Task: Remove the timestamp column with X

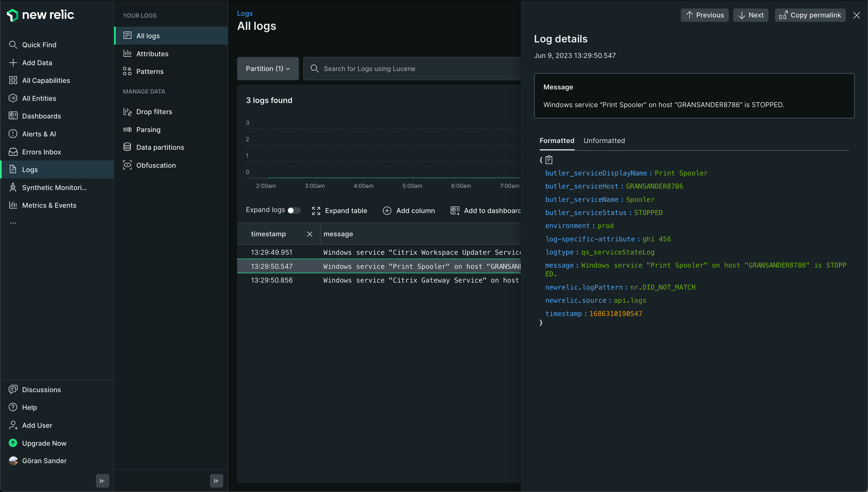Action: pyautogui.click(x=309, y=234)
